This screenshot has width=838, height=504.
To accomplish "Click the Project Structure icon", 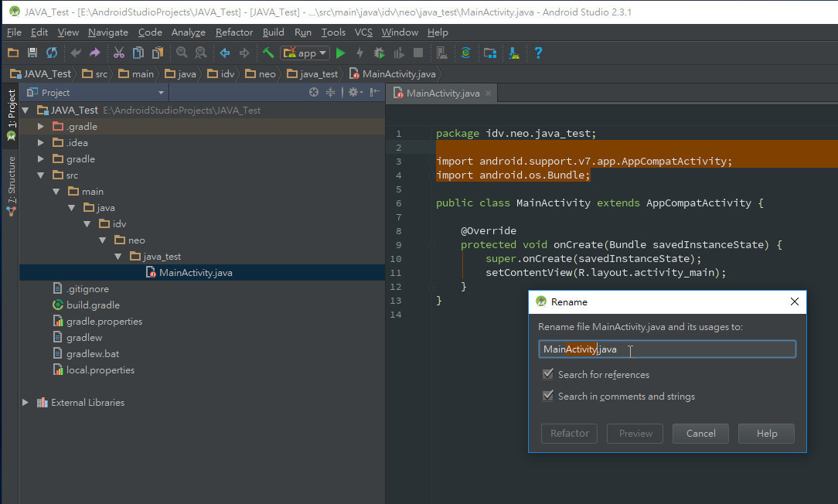I will click(490, 53).
